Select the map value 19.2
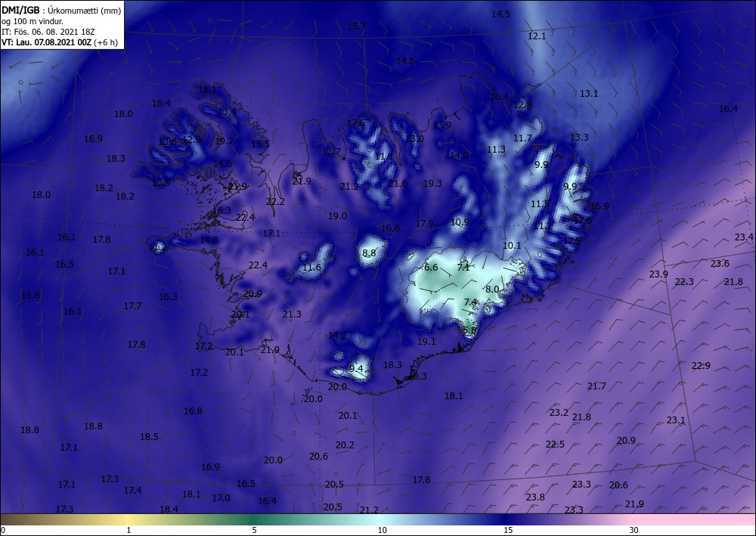 (224, 141)
